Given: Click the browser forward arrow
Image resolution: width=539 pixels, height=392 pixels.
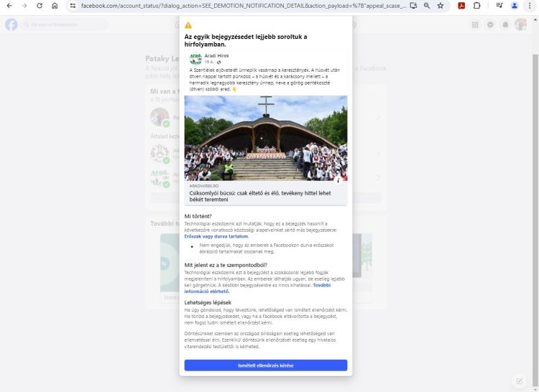Looking at the screenshot, I should click(x=24, y=6).
